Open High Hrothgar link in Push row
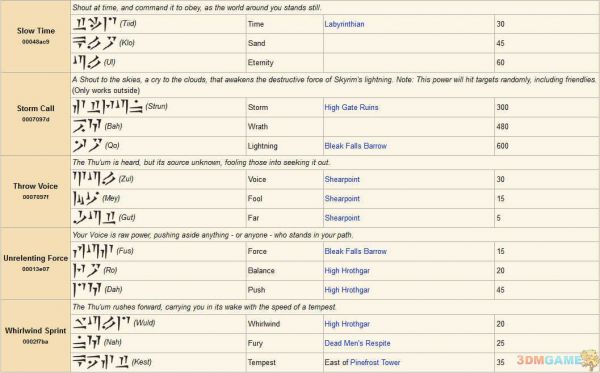The width and height of the screenshot is (600, 373). (x=347, y=290)
